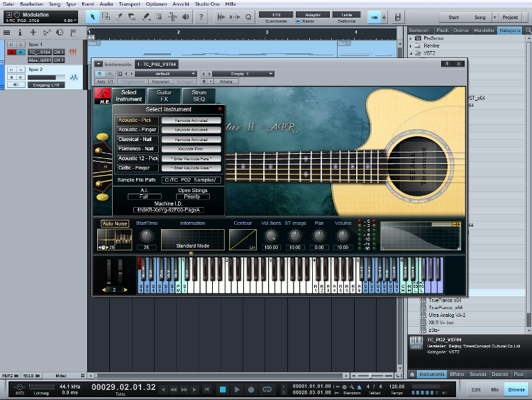Open the video player film icon

click(x=398, y=17)
